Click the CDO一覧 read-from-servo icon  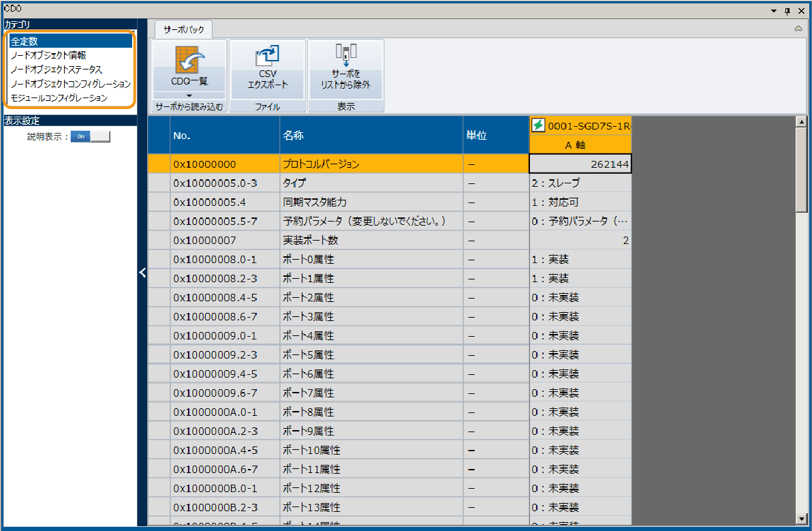(x=189, y=61)
